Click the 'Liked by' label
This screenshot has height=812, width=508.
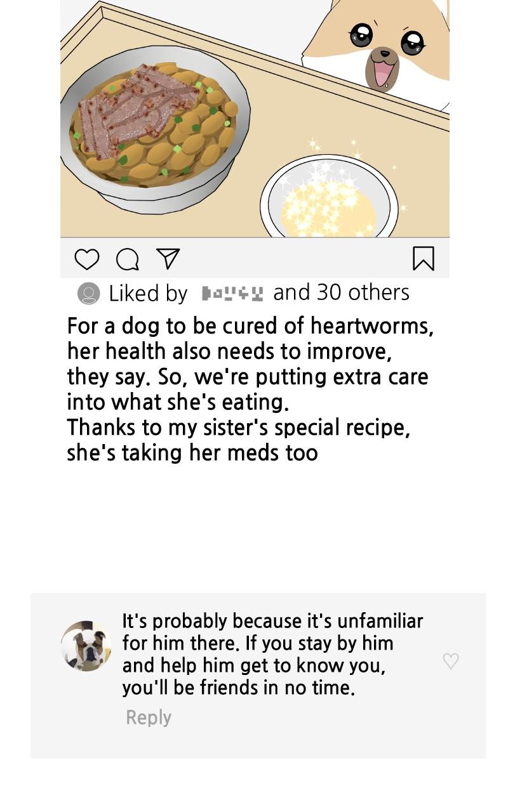[x=148, y=294]
